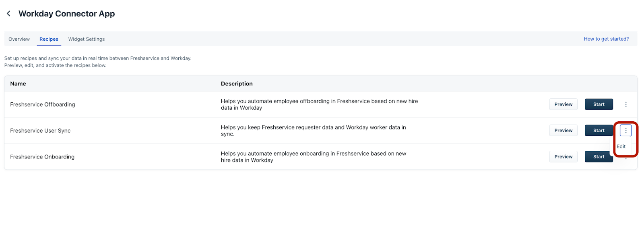Click the 'Set up recipes and sync' intro text
This screenshot has height=233, width=644.
[x=98, y=62]
